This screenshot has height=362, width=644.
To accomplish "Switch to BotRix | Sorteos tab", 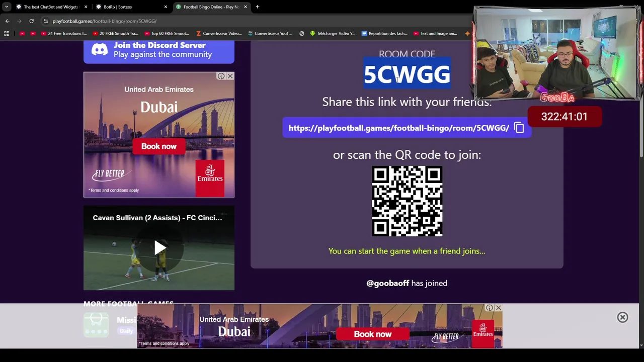I will coord(131,7).
